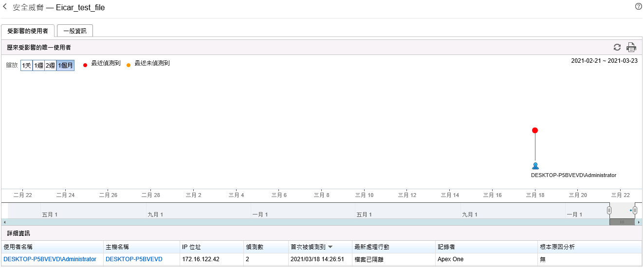The image size is (644, 268).
Task: Open the DESKTOP-P5BVEVD host name link
Action: [x=133, y=259]
